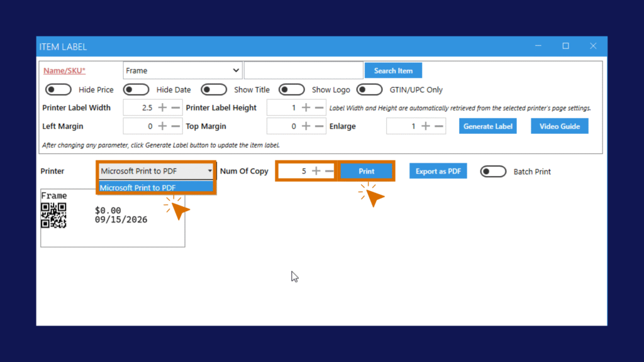Toggle the Hide Price switch

tap(58, 89)
